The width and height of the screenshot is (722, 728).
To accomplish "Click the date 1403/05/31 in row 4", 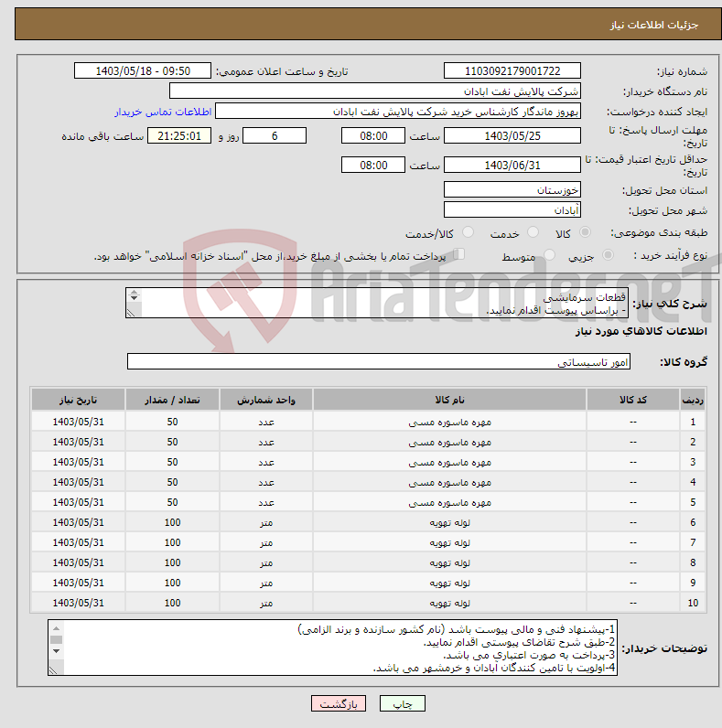I will (78, 482).
